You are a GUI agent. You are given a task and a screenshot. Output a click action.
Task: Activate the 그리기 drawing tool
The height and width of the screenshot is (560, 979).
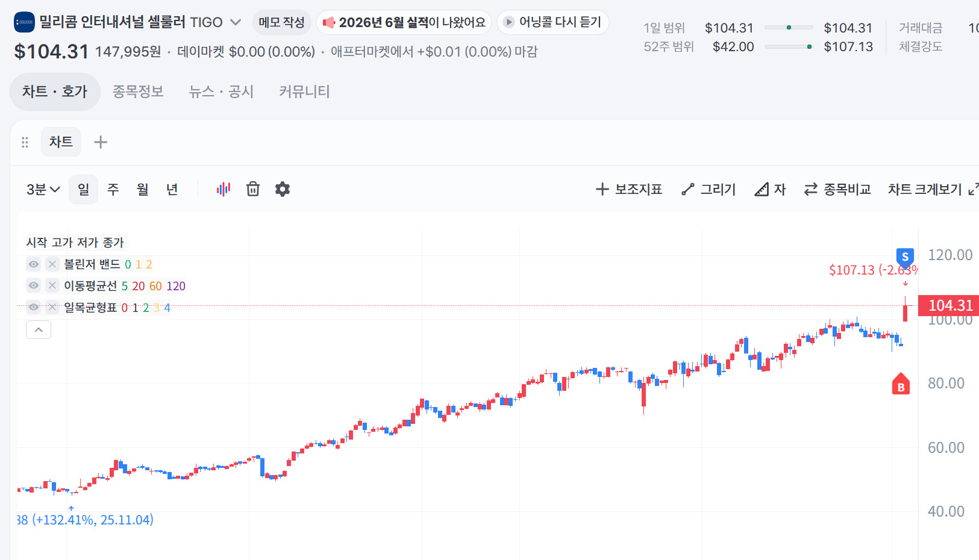click(708, 190)
